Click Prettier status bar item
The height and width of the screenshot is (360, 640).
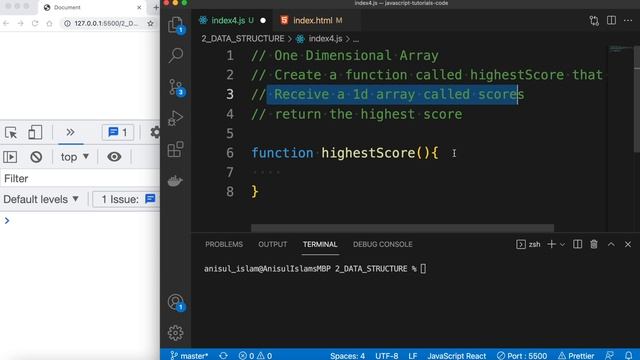tap(576, 356)
